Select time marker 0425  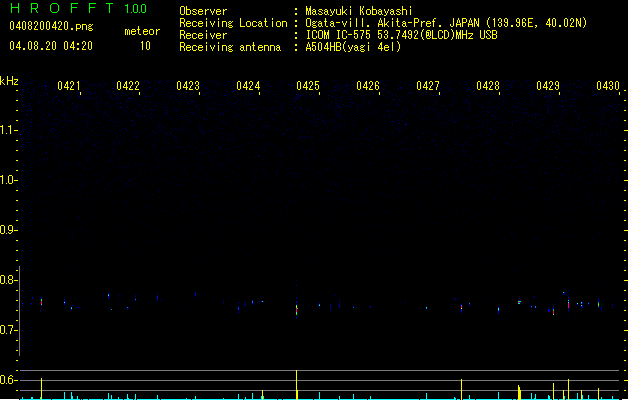pyautogui.click(x=308, y=86)
